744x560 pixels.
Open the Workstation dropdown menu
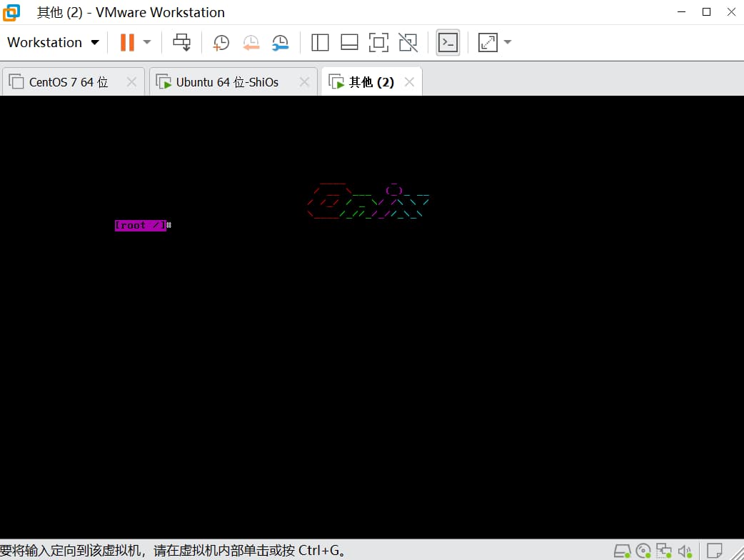(53, 42)
